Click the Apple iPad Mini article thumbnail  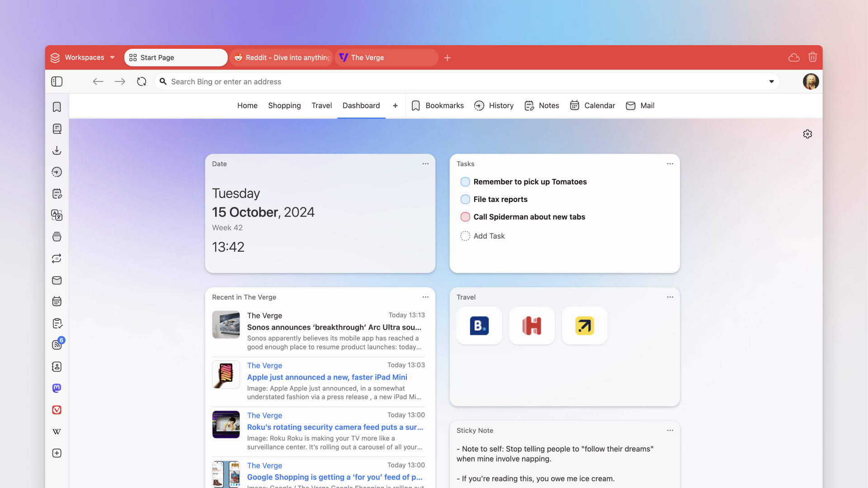[x=226, y=375]
